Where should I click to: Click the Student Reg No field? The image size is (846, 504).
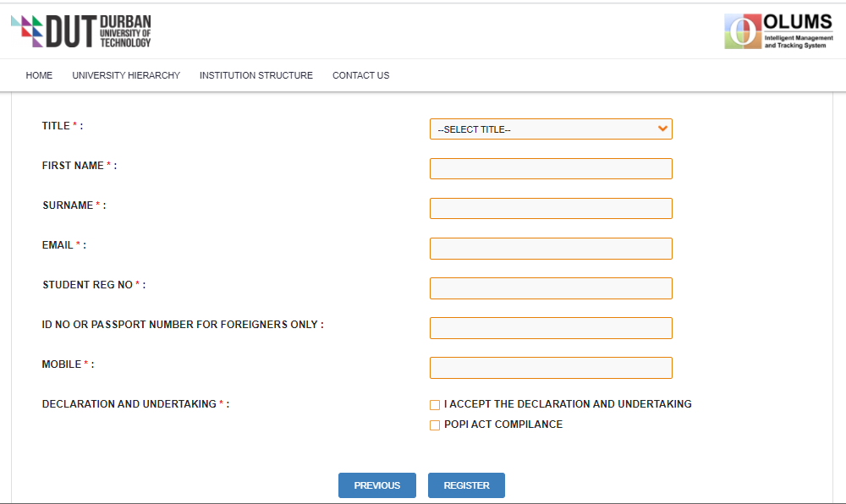[x=551, y=288]
